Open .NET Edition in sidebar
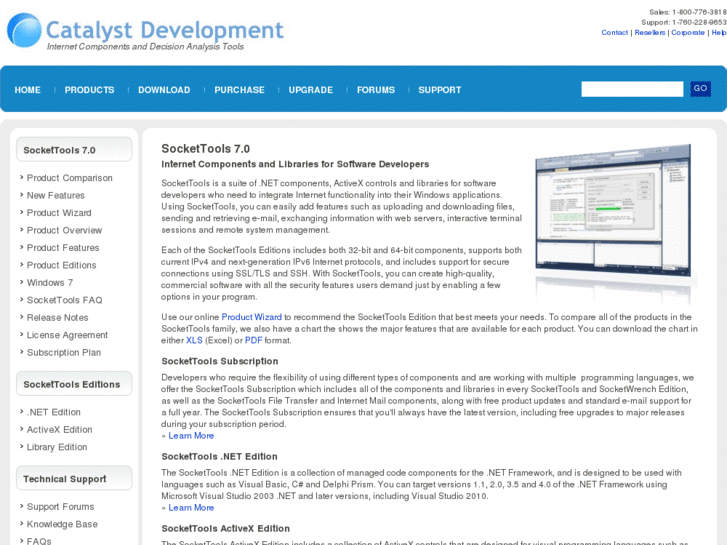 coord(53,412)
